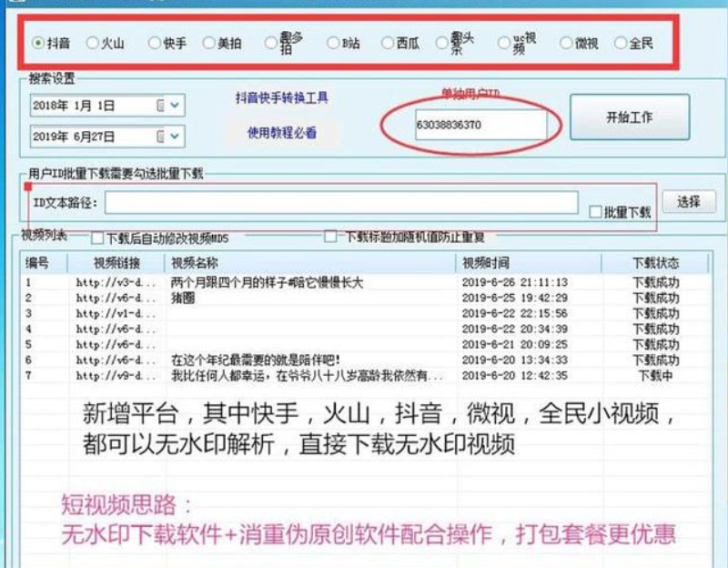Click the ID文本路径 input field
This screenshot has height=568, width=728.
point(341,202)
